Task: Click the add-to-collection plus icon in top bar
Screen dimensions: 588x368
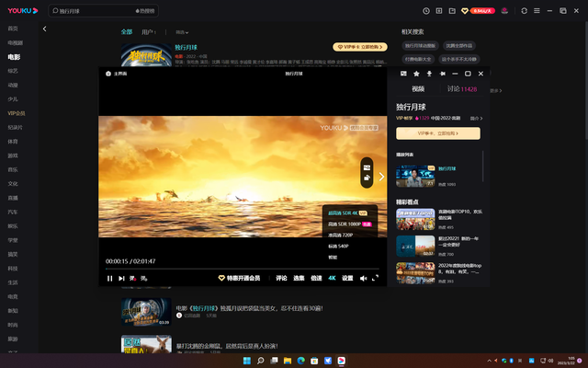Action: point(439,11)
